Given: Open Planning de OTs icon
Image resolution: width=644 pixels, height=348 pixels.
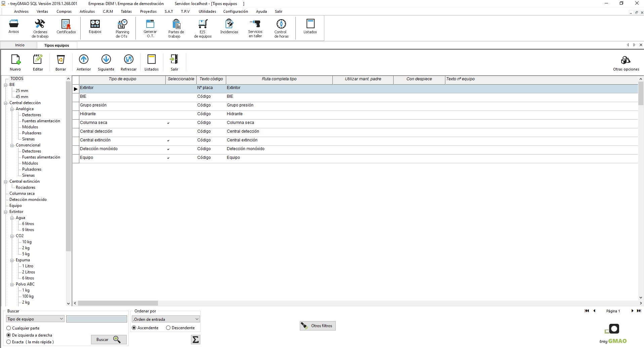Looking at the screenshot, I should [x=122, y=28].
